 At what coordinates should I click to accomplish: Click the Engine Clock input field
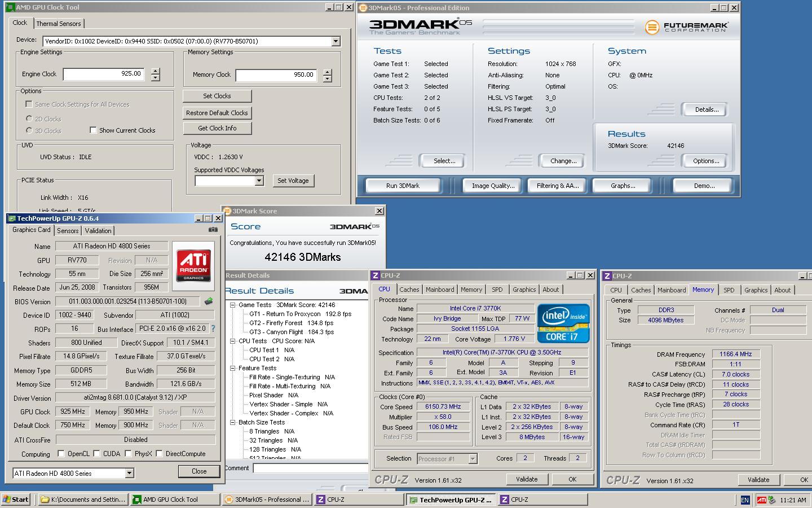[x=104, y=74]
